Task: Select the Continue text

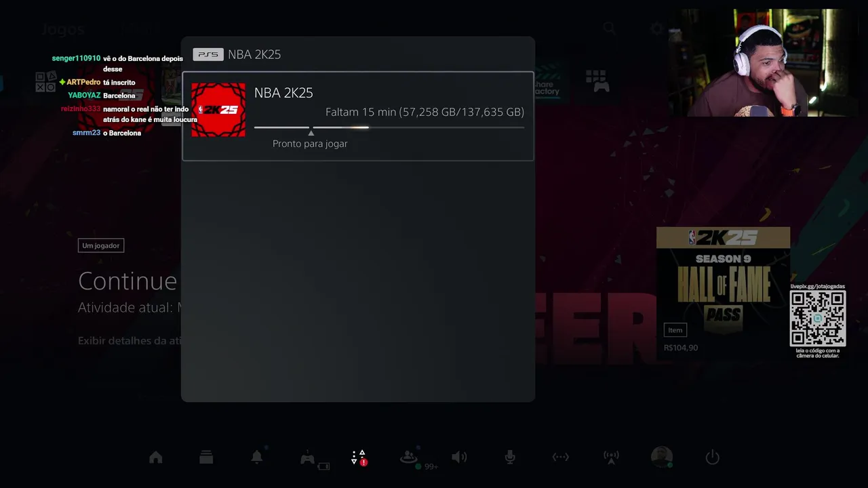Action: pyautogui.click(x=127, y=281)
